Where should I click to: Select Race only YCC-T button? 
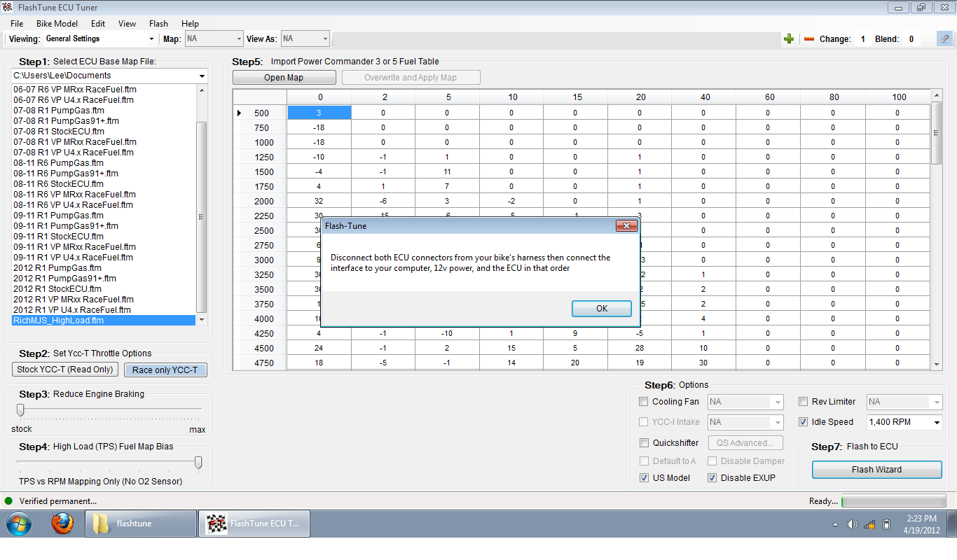point(165,370)
